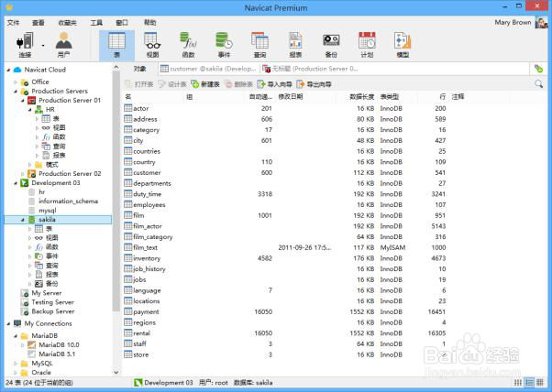The height and width of the screenshot is (392, 552).
Task: Collapse the Development 03 connection
Action: 16,183
